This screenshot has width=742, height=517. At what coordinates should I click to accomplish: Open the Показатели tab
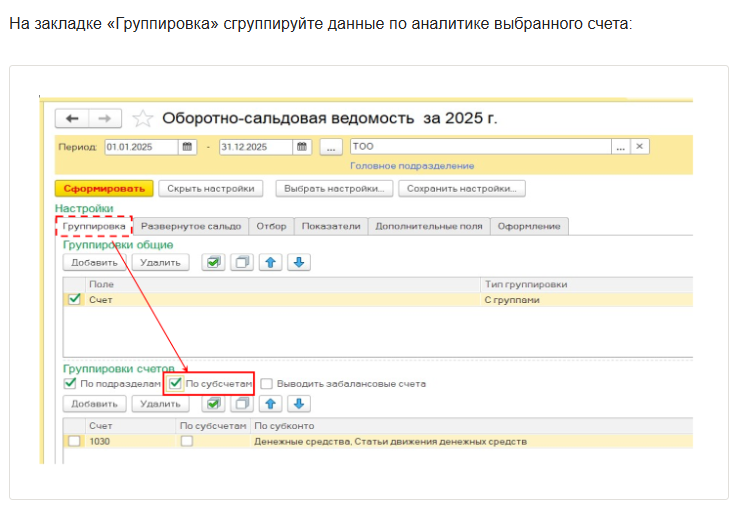[331, 226]
